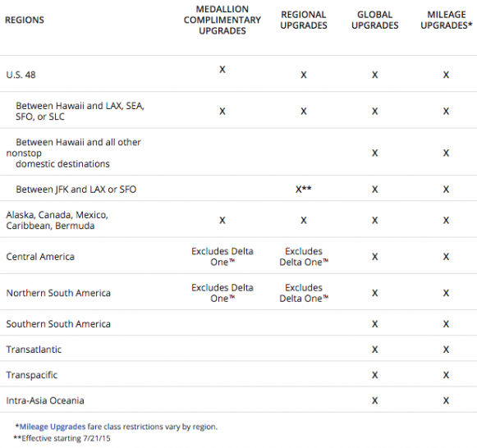Viewport: 477px width, 448px height.
Task: Select the Global Upgrades column header
Action: (x=374, y=20)
